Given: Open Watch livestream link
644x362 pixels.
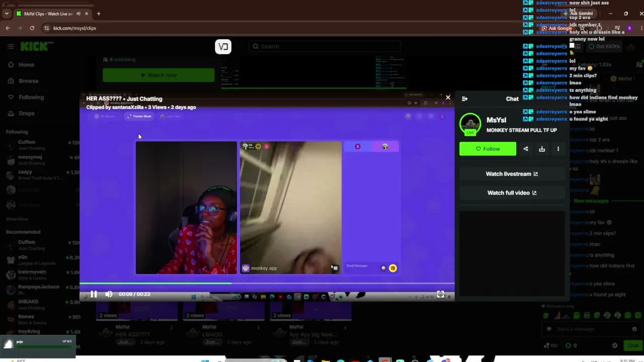Looking at the screenshot, I should (512, 174).
